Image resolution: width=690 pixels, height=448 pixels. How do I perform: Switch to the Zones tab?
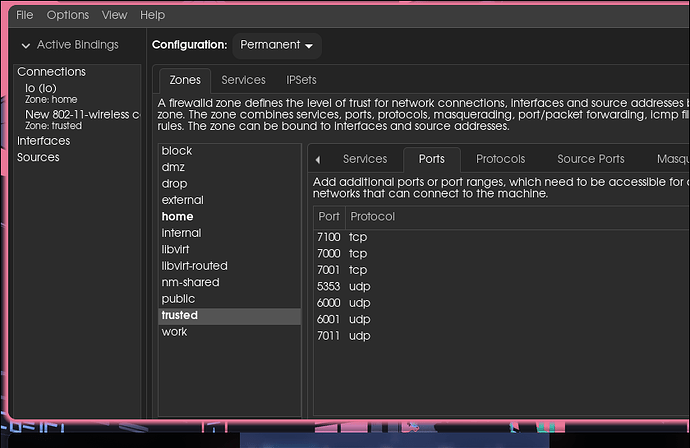tap(185, 80)
